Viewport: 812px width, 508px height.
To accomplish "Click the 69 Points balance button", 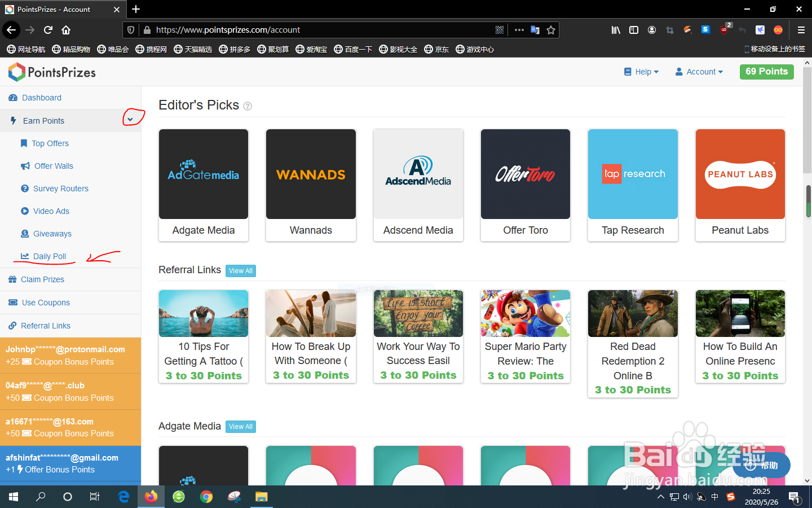I will [766, 72].
